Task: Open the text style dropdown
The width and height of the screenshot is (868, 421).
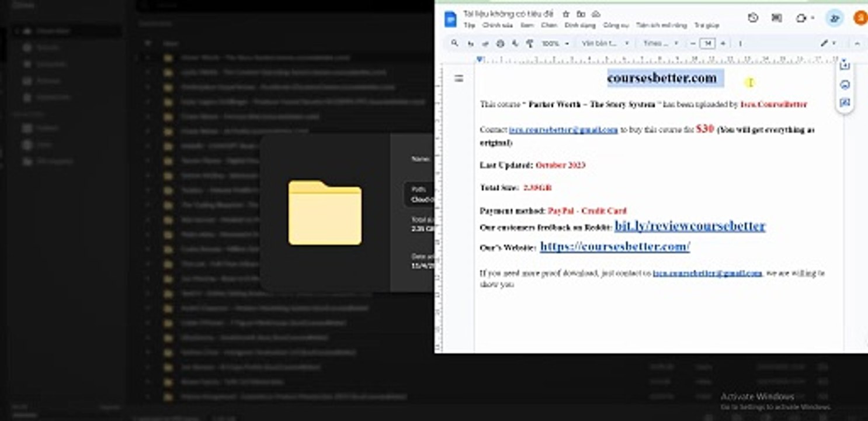Action: (606, 43)
